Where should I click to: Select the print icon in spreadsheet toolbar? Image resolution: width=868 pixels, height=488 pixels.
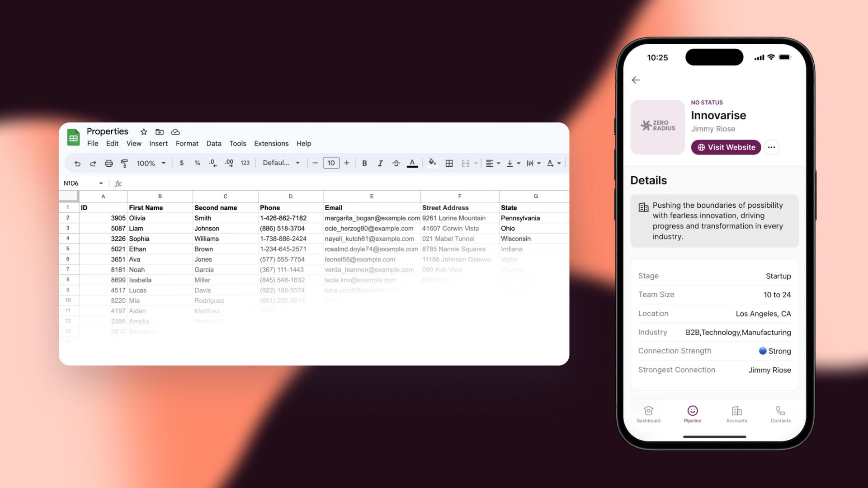(x=108, y=163)
